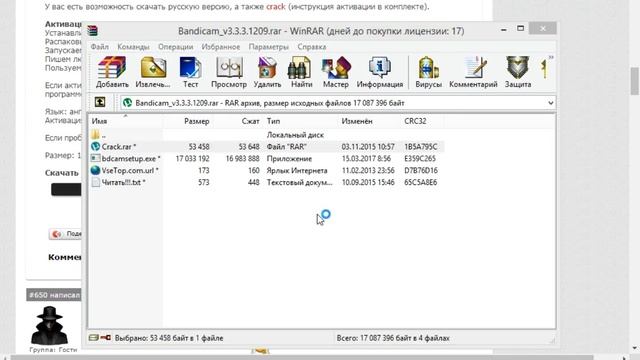Sort by CRC32 column header
Screen dimensions: 640x360
coord(422,121)
